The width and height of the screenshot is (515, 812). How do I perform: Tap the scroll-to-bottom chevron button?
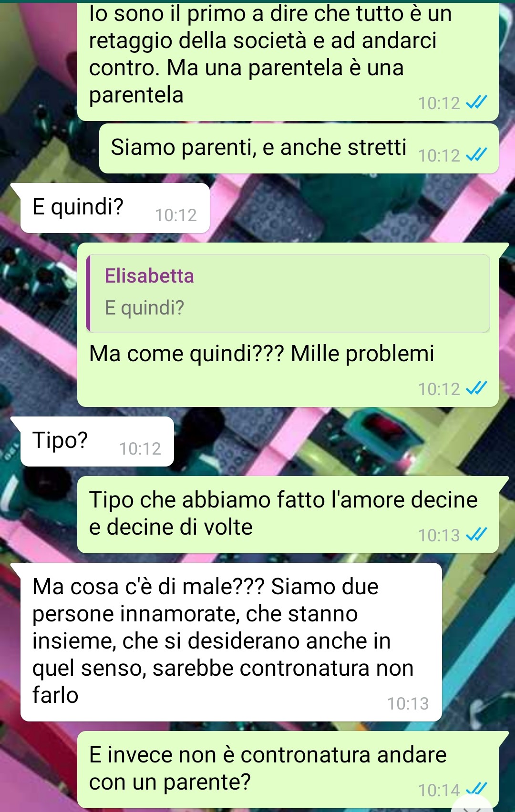pyautogui.click(x=472, y=805)
